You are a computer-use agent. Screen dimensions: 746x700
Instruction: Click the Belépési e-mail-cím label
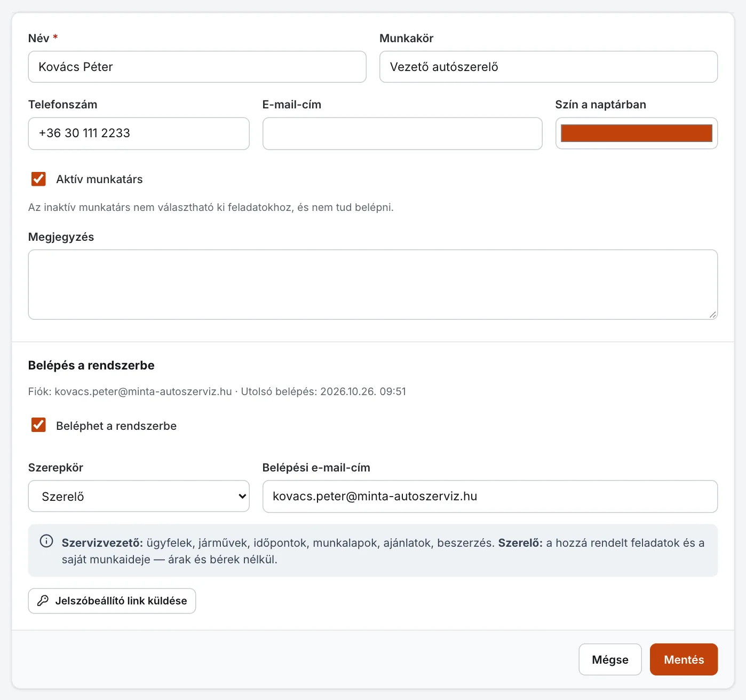316,468
